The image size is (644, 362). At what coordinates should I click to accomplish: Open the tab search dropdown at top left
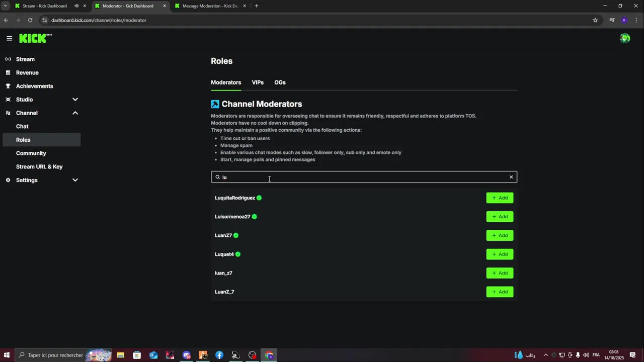5,6
